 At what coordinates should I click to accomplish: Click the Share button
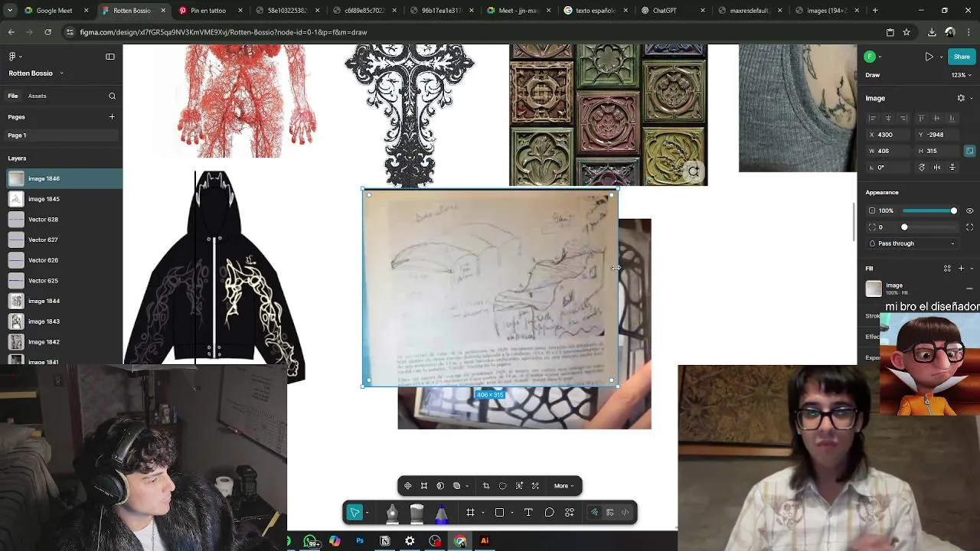[962, 57]
